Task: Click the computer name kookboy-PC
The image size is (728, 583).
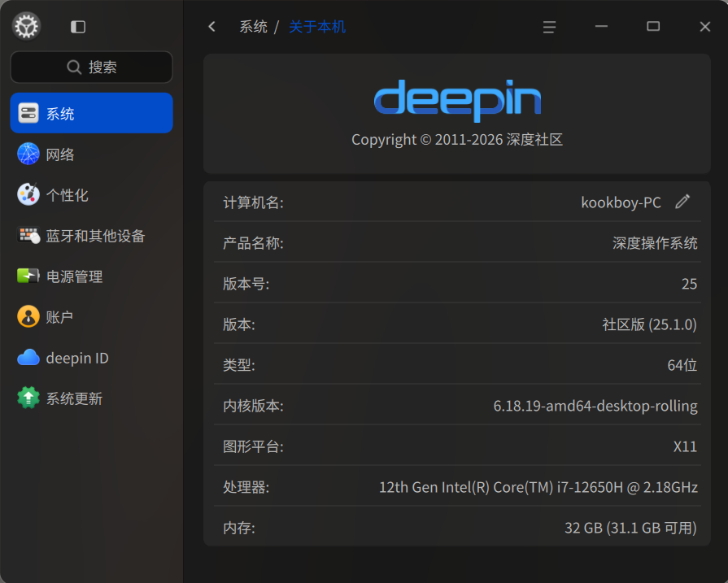Action: tap(621, 202)
